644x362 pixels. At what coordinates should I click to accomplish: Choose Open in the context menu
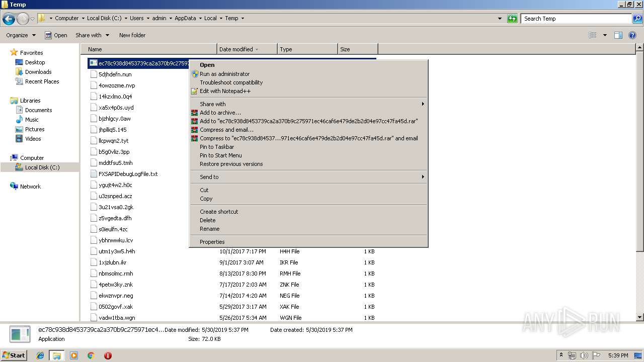pos(308,65)
